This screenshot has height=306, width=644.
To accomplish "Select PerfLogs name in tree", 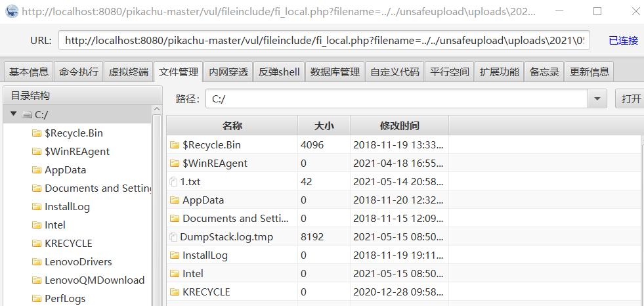I will [65, 299].
